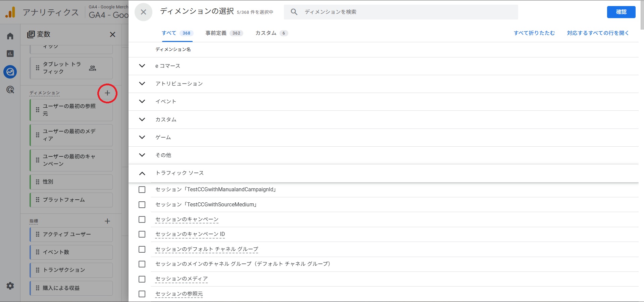Click the Google Analytics logo icon

[10, 12]
